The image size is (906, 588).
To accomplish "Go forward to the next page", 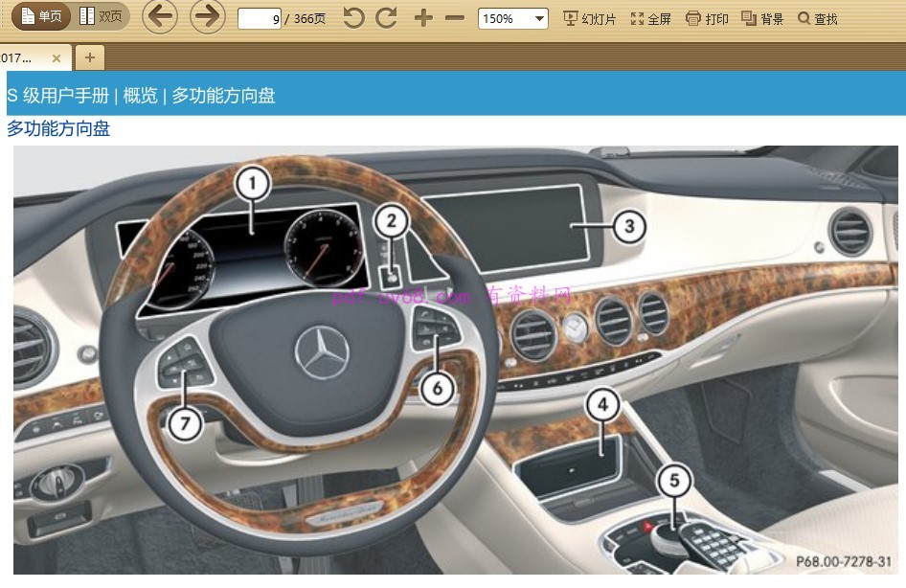I will coord(207,17).
